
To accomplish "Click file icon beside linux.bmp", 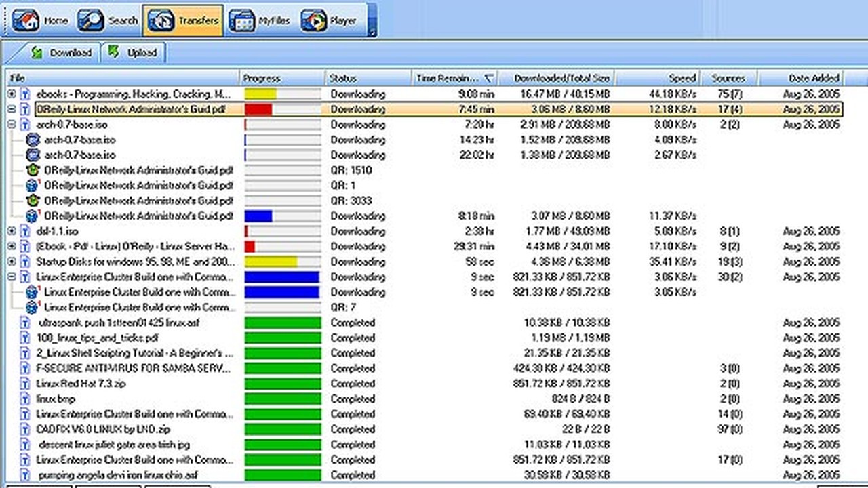I will coord(26,399).
